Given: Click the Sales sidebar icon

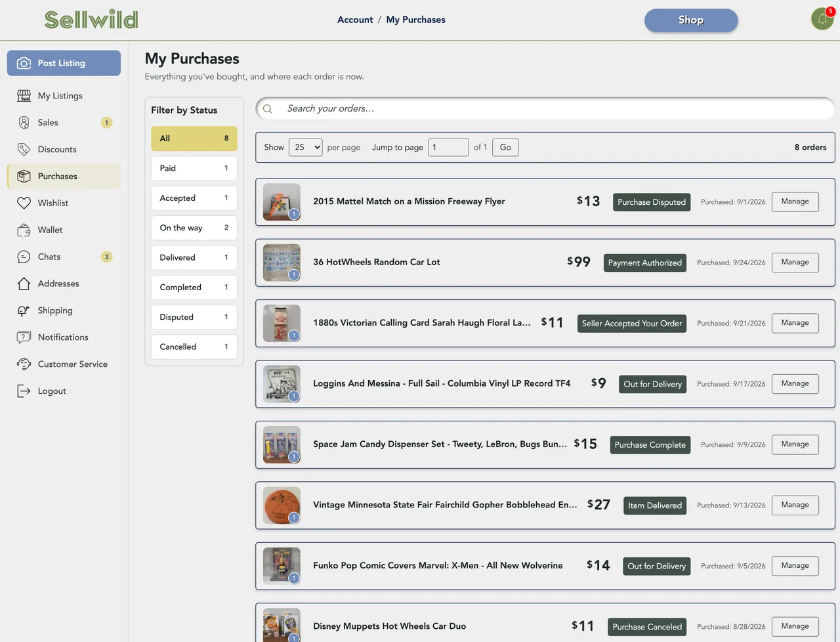Looking at the screenshot, I should click(24, 123).
